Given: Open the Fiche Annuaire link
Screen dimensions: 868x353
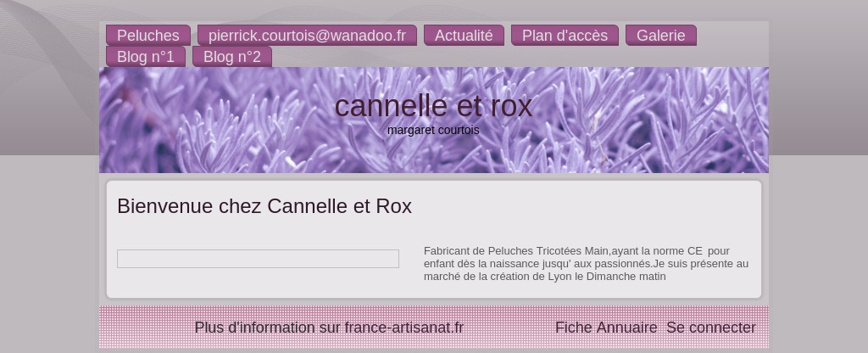Looking at the screenshot, I should 606,328.
